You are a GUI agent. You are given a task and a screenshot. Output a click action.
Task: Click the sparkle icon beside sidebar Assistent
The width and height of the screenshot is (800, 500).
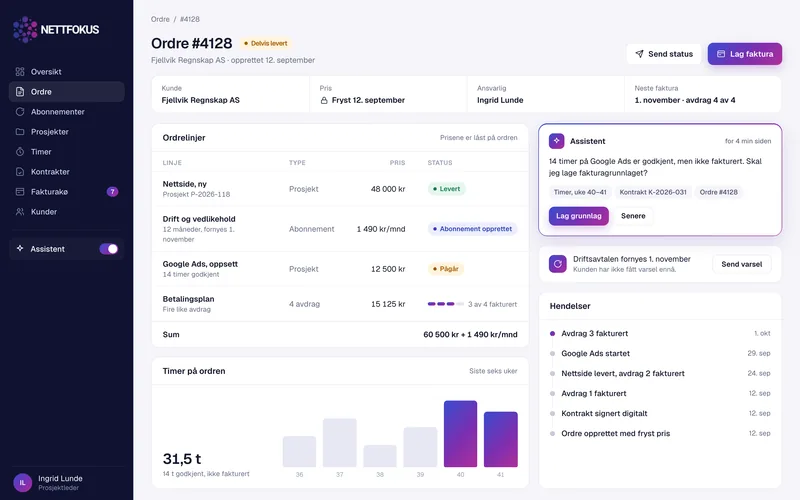click(x=20, y=248)
